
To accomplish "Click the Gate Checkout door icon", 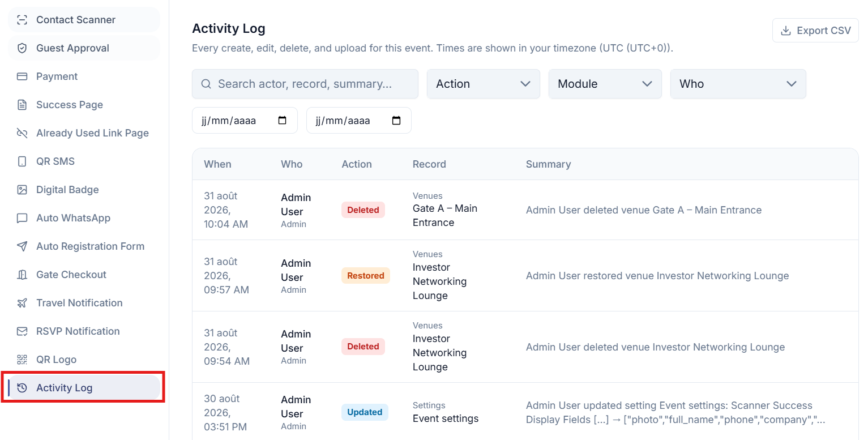I will coord(22,275).
